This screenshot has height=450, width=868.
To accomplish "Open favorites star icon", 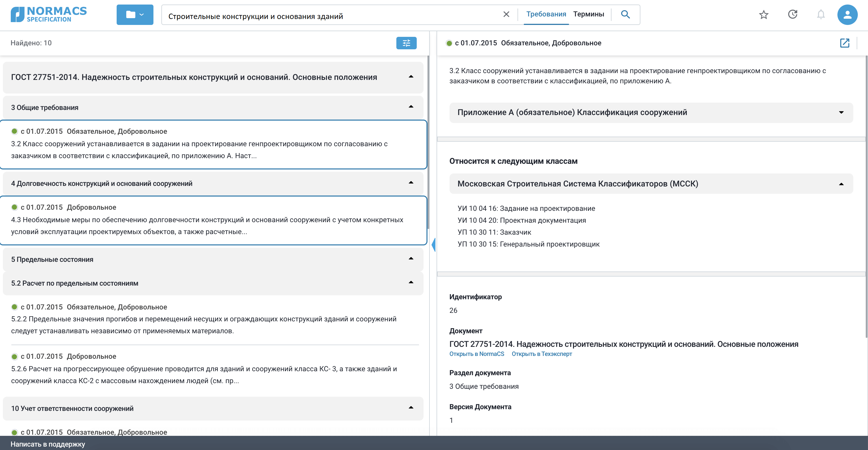I will coord(764,14).
